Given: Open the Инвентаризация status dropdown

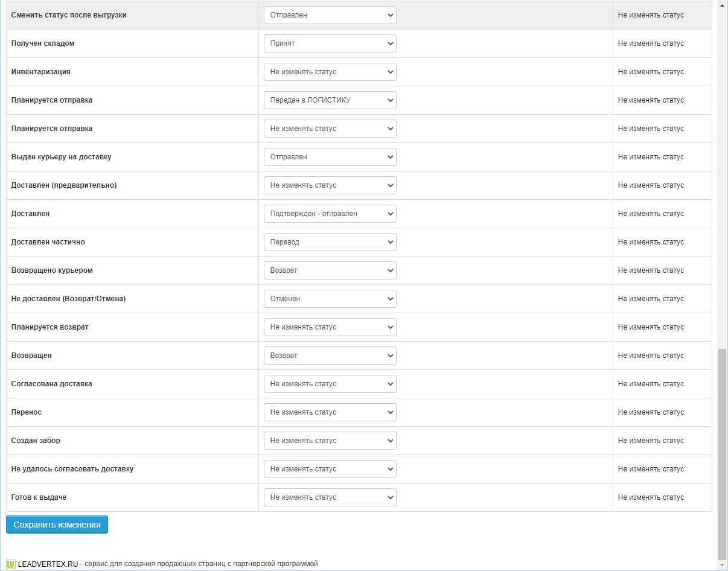Looking at the screenshot, I should (x=330, y=72).
